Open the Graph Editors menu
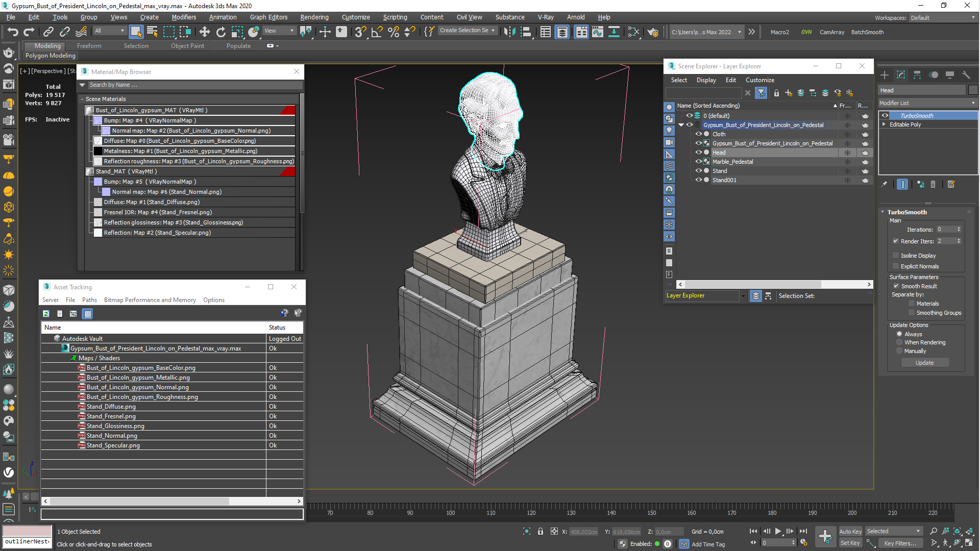980x551 pixels. 268,17
